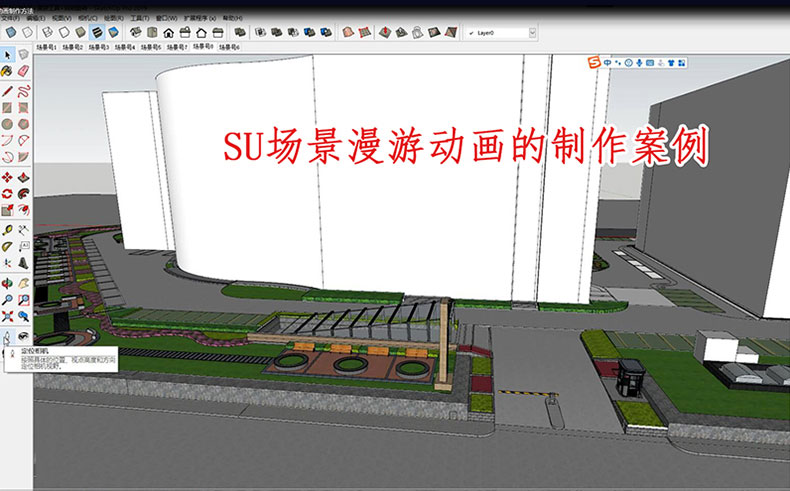
Task: Click the Sogou input S logo
Action: pos(594,63)
